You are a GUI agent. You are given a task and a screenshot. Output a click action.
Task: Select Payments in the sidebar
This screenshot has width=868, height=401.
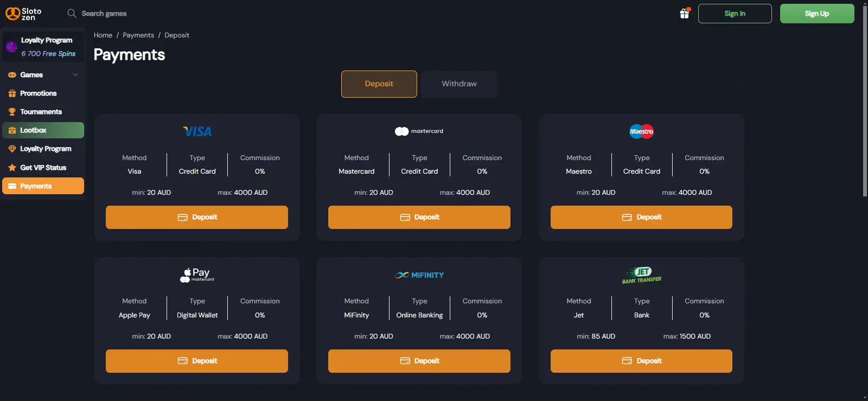[43, 186]
